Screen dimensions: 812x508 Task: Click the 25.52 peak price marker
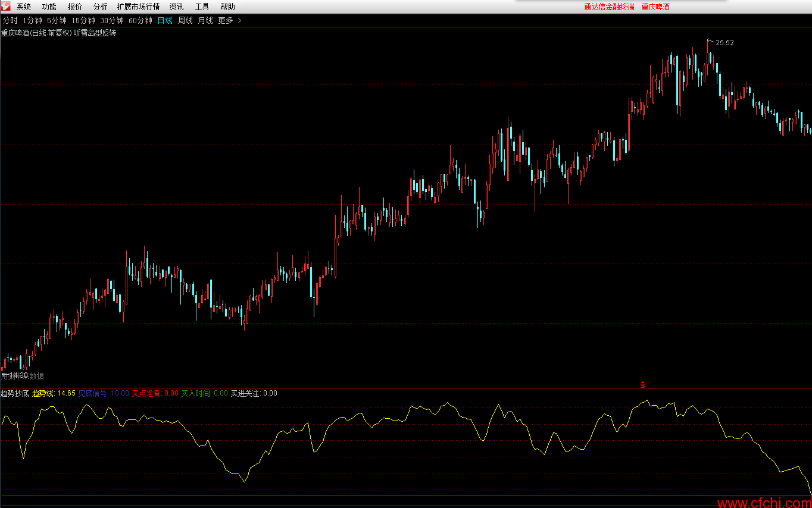tap(724, 43)
